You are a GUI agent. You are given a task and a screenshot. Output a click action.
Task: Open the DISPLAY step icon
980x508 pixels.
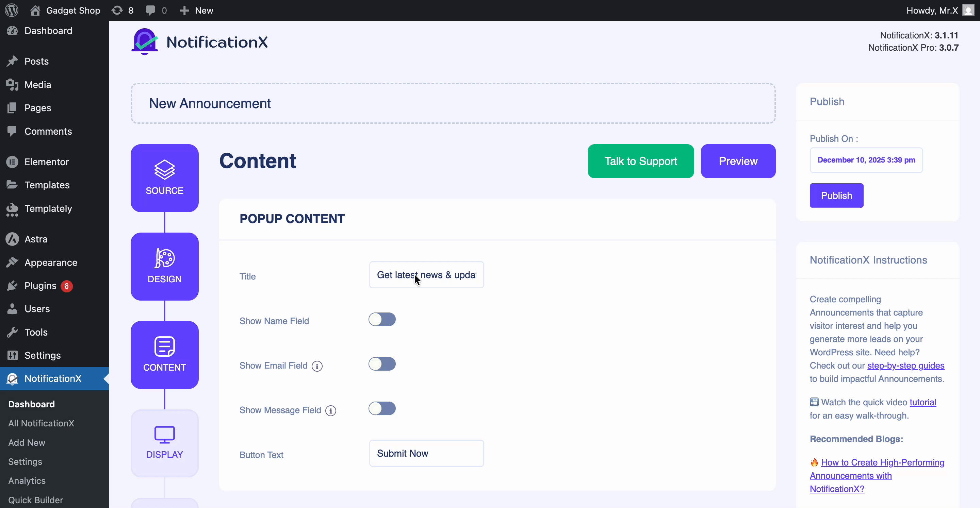[164, 443]
